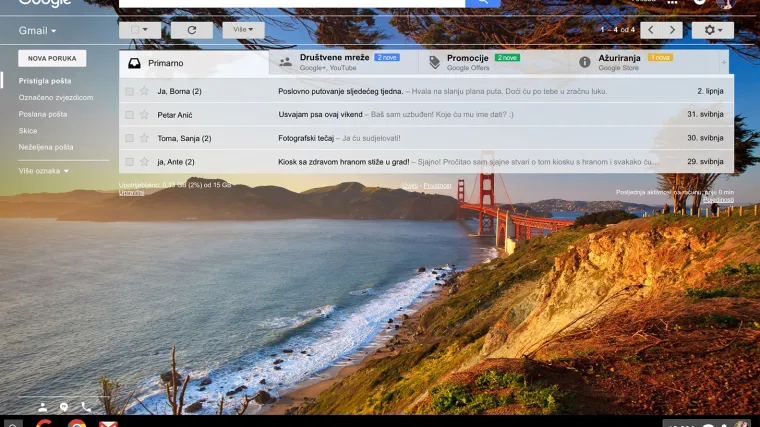Screen dimensions: 760x427
Task: Switch to the Društvene mreže tab
Action: pos(344,63)
